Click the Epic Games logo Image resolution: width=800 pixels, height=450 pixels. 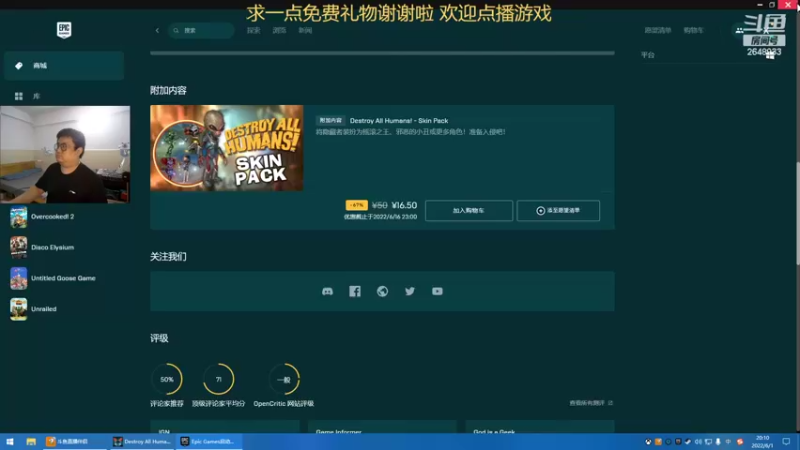[64, 30]
